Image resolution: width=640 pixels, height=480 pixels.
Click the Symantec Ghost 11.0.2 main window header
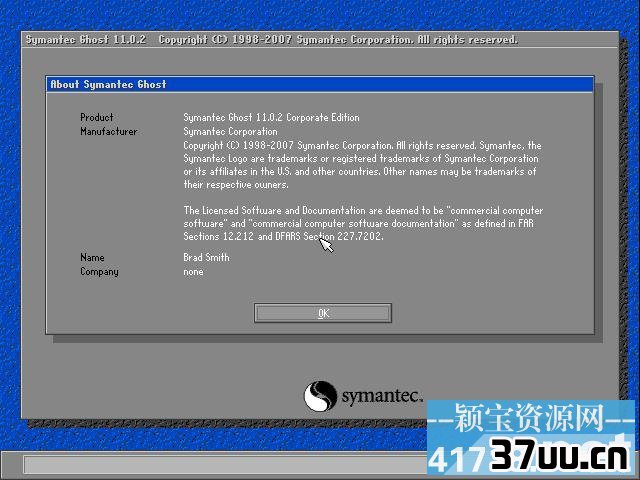pos(320,40)
